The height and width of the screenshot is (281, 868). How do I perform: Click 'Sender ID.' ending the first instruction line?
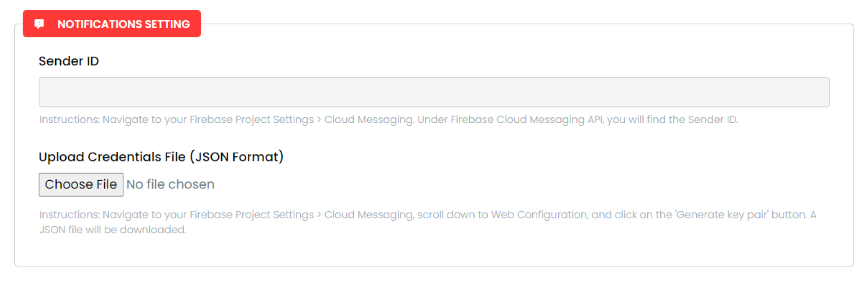713,120
